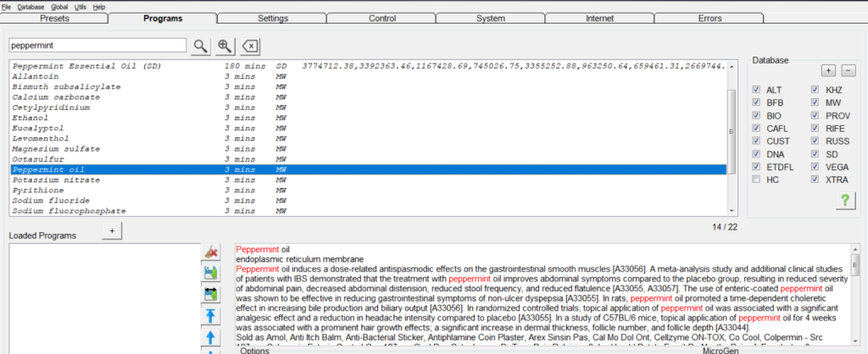Click plus button beside Loaded Programs

pyautogui.click(x=112, y=231)
